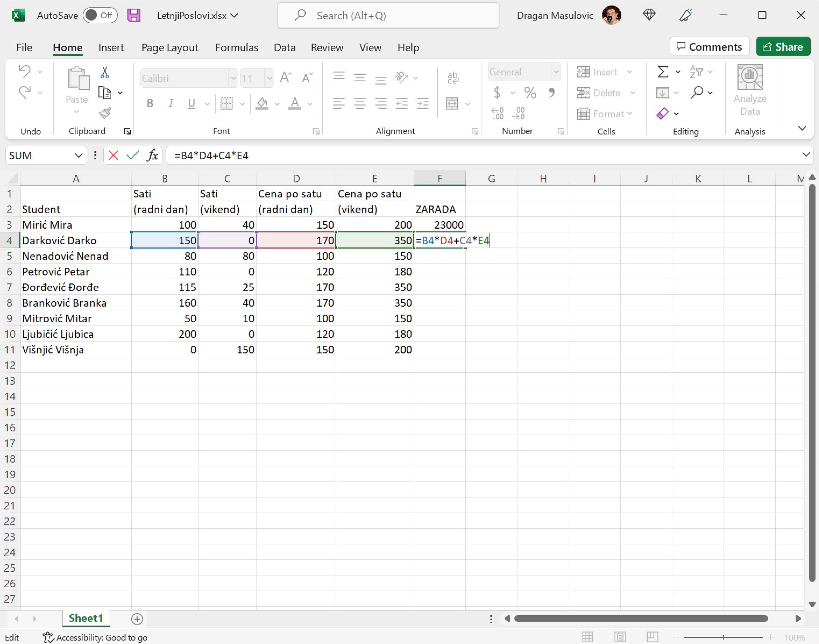Click the Analyze Data icon

(750, 90)
